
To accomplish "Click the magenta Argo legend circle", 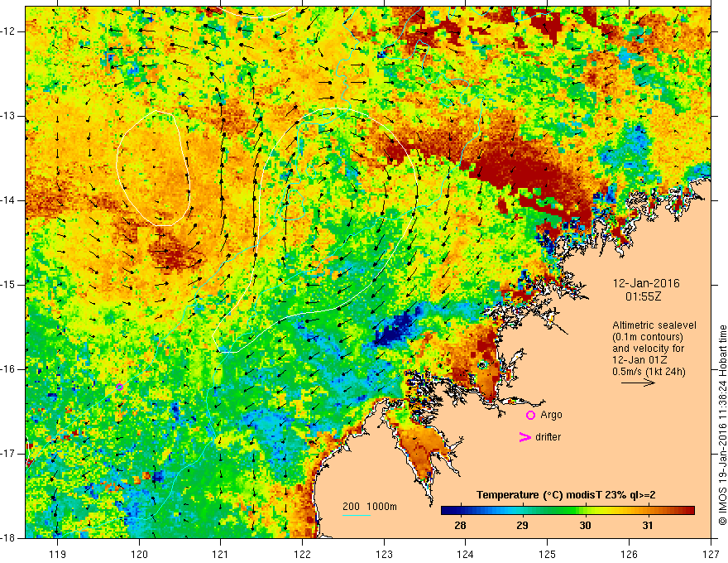I will coord(530,416).
